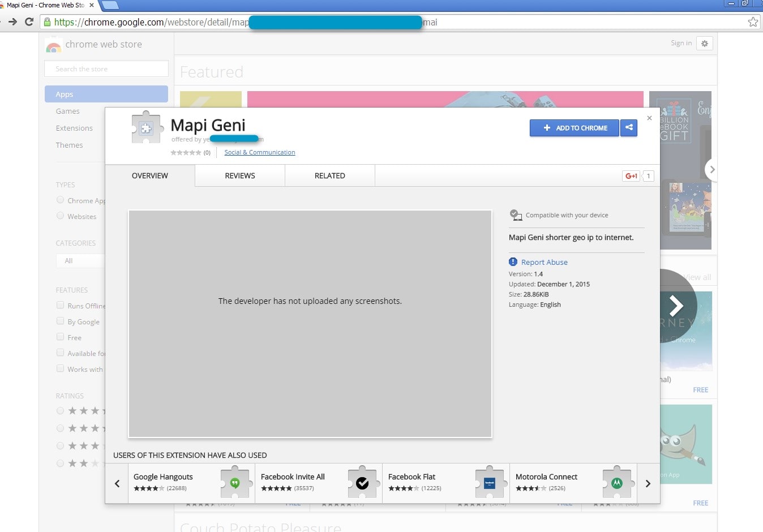
Task: Click the Sign in link
Action: click(x=681, y=43)
